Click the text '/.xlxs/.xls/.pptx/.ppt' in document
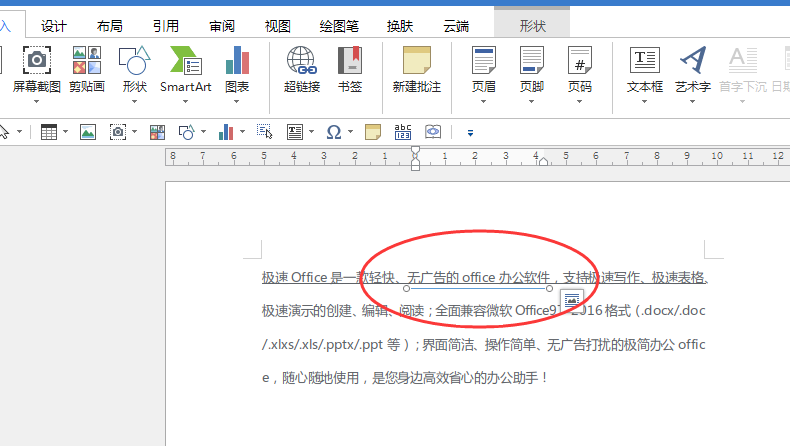The width and height of the screenshot is (790, 446). coord(322,345)
